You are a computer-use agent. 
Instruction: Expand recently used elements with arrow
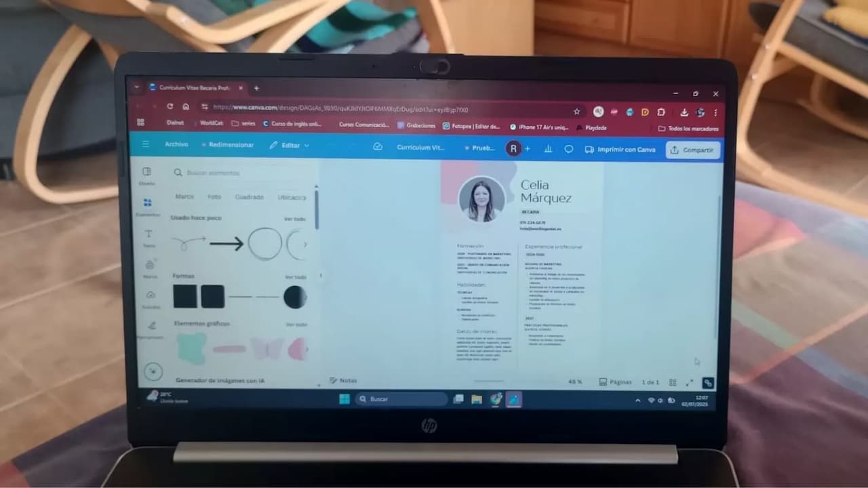(304, 244)
